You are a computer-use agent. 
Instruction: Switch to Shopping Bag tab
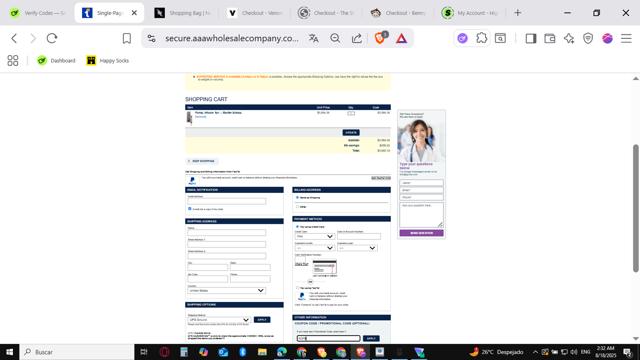point(182,13)
